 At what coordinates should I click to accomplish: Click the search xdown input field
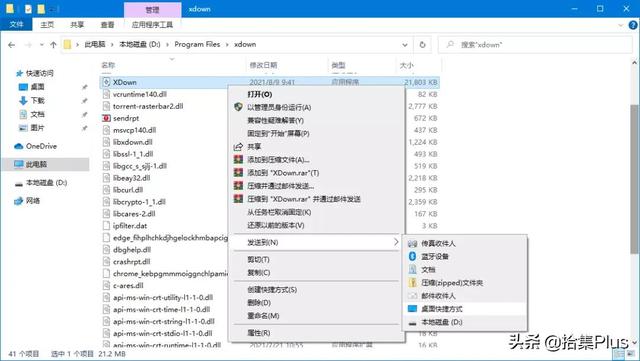[535, 45]
